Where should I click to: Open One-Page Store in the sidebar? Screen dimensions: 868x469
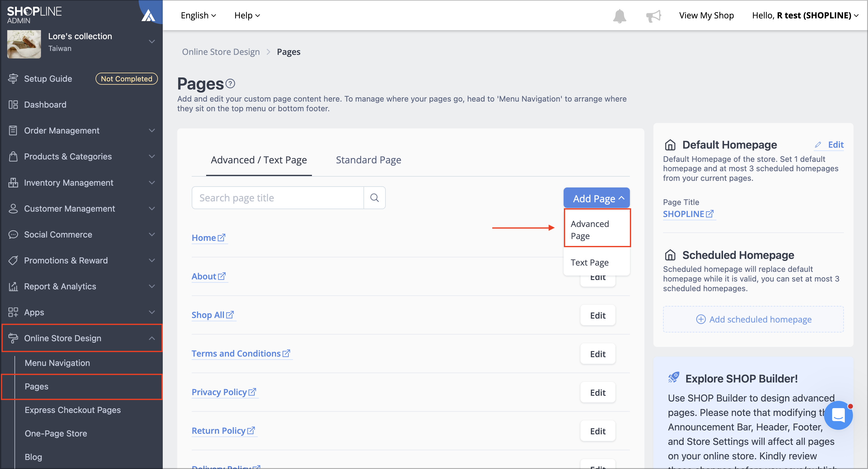tap(56, 434)
